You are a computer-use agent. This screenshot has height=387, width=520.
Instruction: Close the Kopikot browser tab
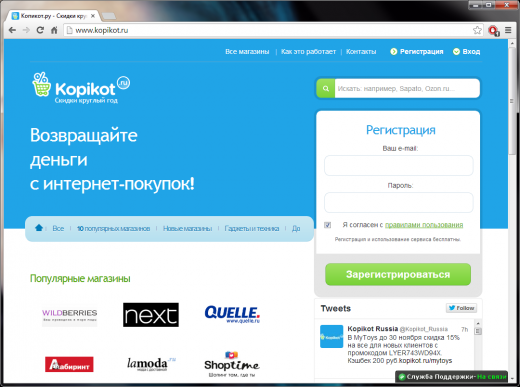(93, 16)
